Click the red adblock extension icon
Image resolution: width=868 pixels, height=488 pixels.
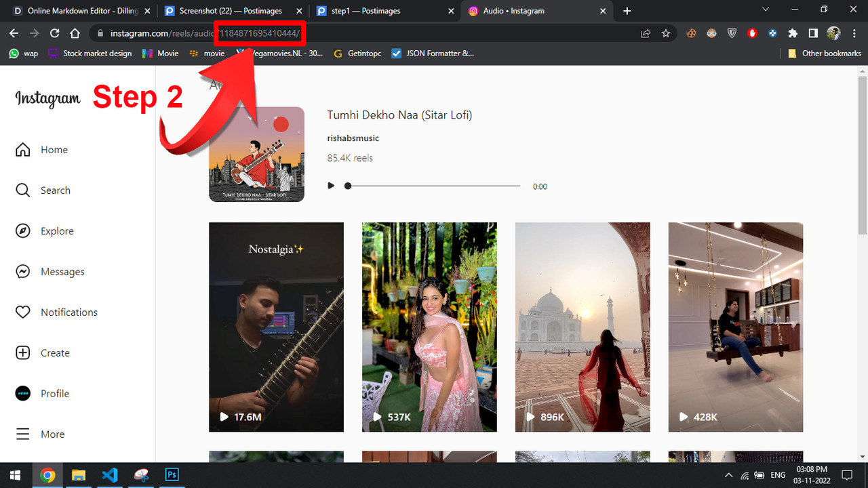752,33
